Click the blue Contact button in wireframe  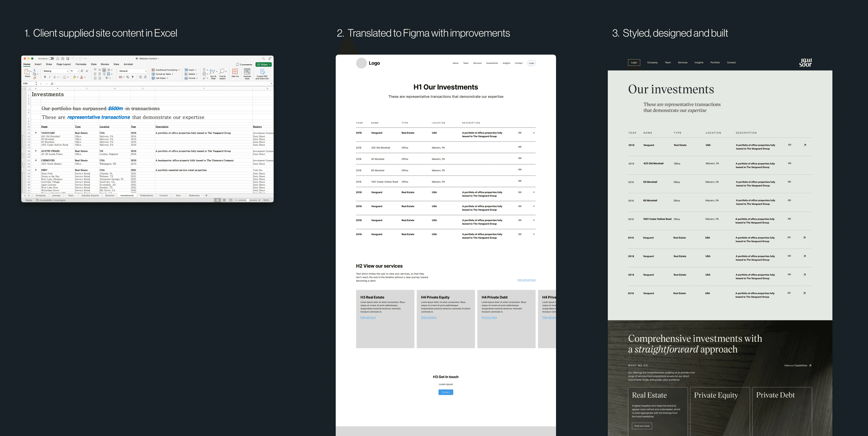[445, 392]
